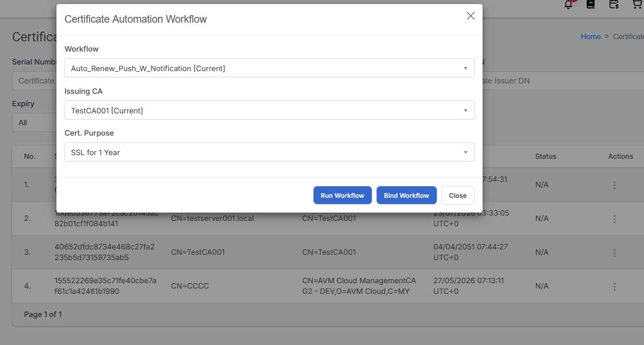
Task: Open the notifications bell icon
Action: pos(568,4)
